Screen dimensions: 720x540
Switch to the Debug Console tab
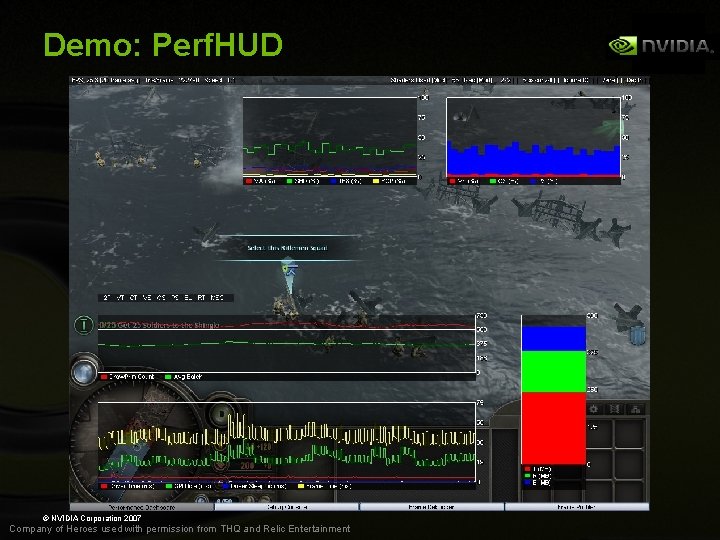point(287,507)
